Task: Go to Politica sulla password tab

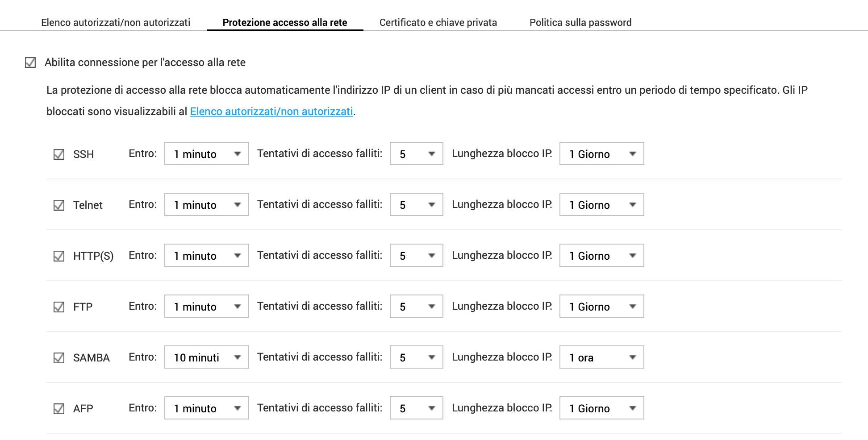Action: (x=580, y=22)
